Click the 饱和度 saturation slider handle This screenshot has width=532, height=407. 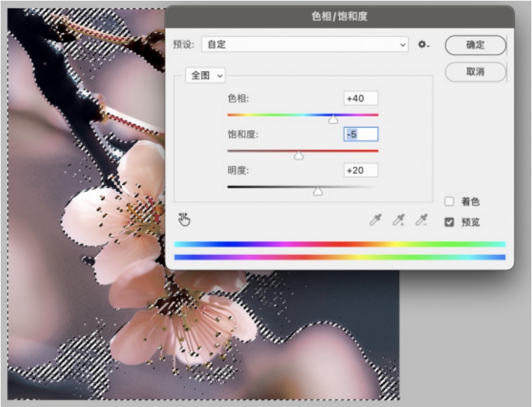[x=299, y=156]
